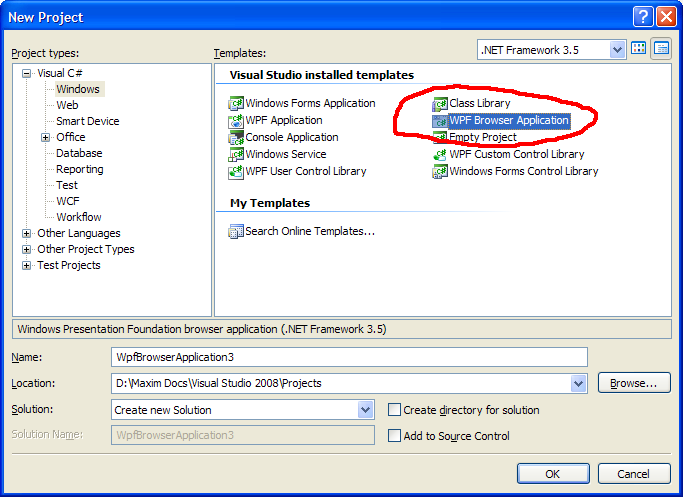Select Web project type
The image size is (683, 497).
68,105
